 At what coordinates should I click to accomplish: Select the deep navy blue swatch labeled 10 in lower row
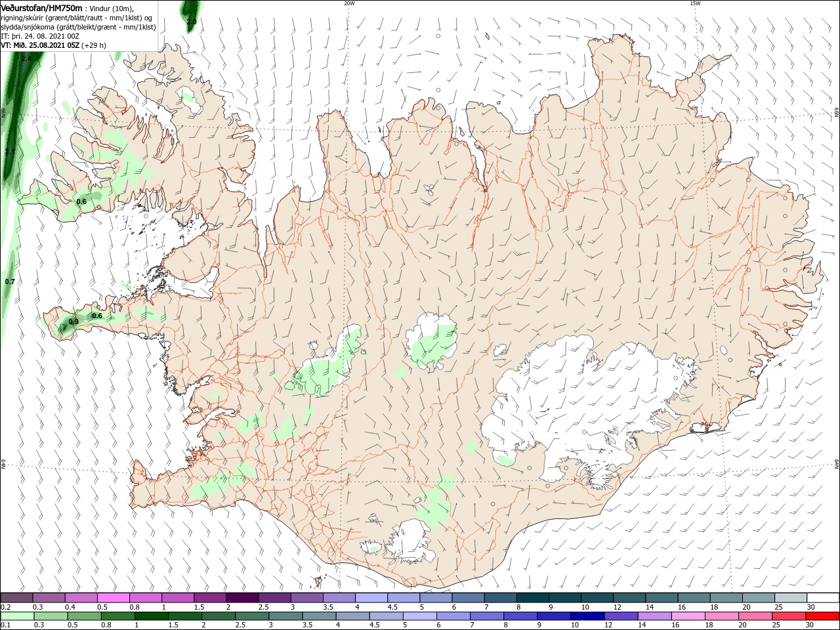[587, 616]
